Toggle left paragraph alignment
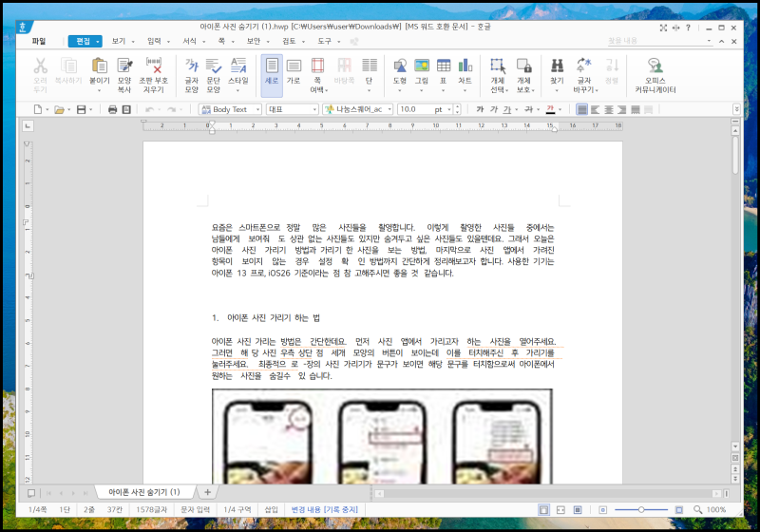The width and height of the screenshot is (760, 532). (596, 109)
